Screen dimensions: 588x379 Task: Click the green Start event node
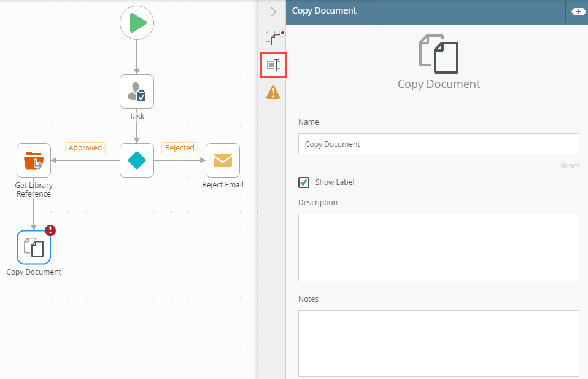(x=137, y=23)
